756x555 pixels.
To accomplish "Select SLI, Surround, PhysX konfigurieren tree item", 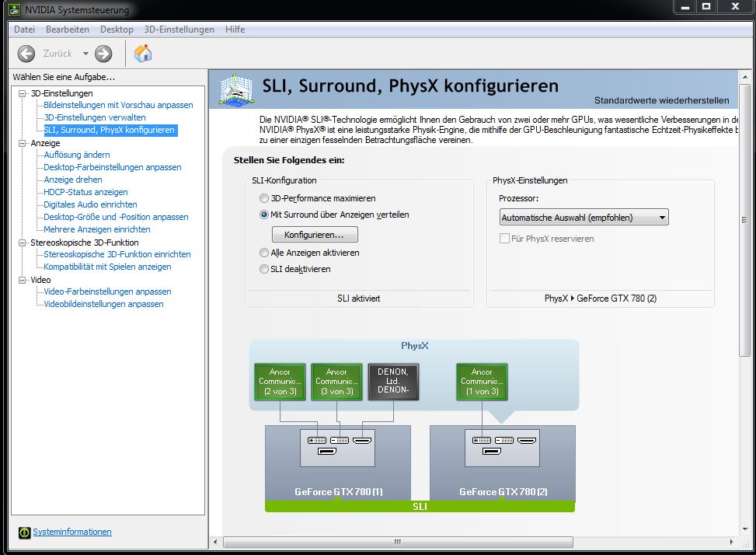I will [x=110, y=130].
